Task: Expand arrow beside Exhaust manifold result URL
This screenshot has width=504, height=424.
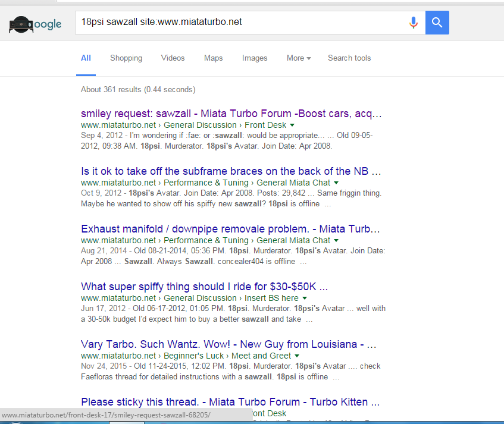Action: point(336,241)
